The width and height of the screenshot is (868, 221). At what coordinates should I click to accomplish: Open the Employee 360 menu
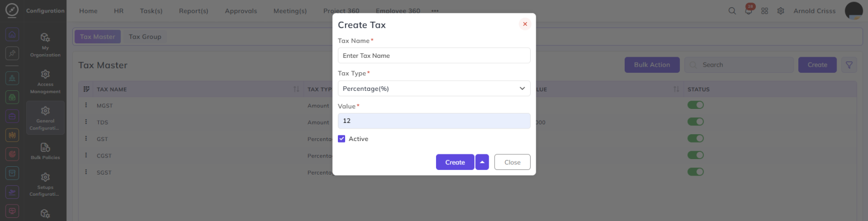click(x=398, y=11)
